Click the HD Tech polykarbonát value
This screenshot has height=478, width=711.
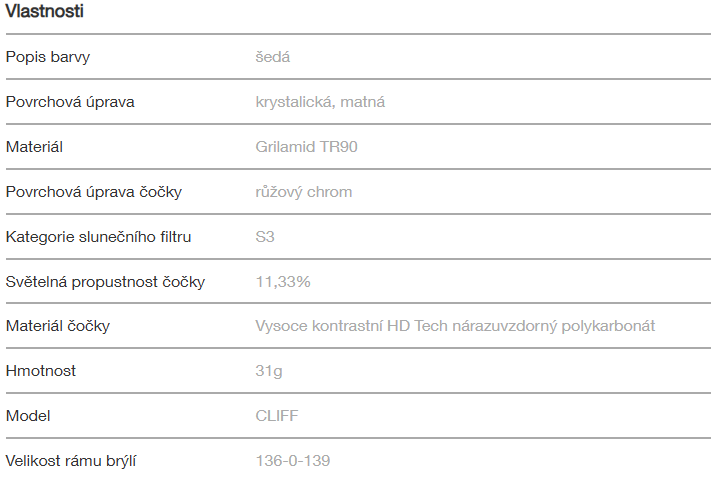pyautogui.click(x=455, y=326)
